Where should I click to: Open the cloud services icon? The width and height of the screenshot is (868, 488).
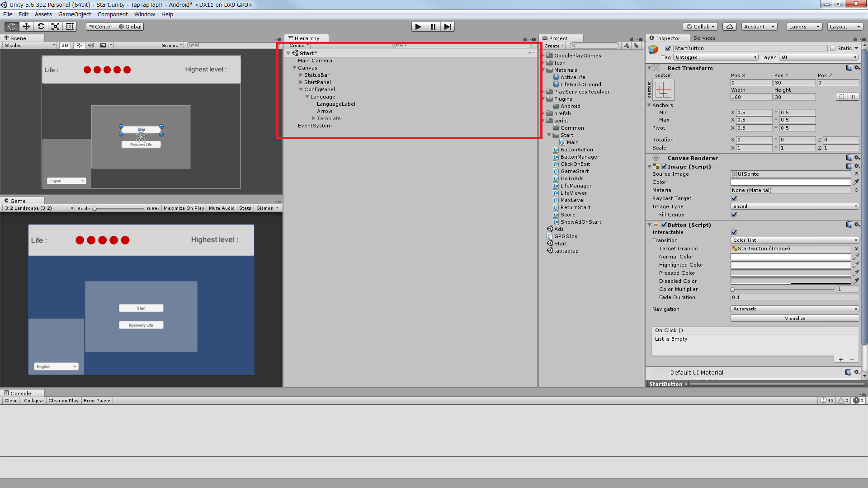pos(729,27)
